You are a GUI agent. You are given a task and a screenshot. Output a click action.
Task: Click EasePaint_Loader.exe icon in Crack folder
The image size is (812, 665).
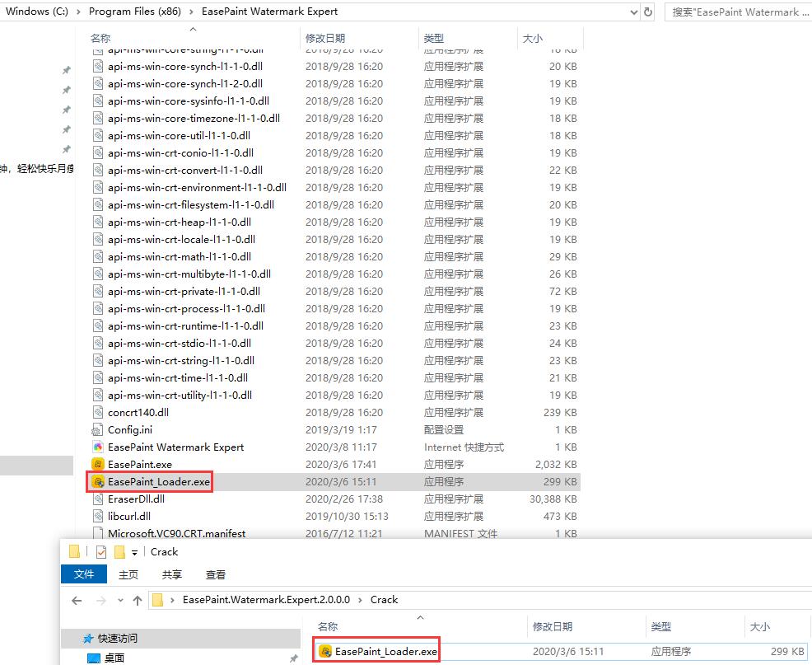325,652
